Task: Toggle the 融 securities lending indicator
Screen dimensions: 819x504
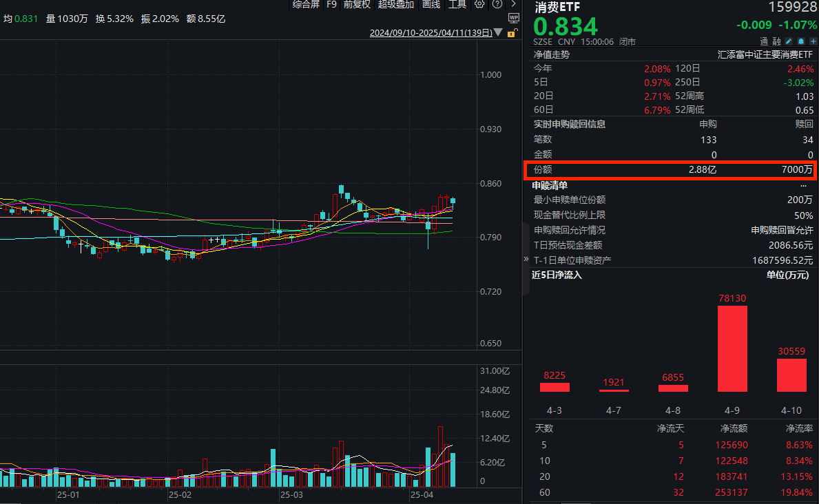Action: [776, 41]
